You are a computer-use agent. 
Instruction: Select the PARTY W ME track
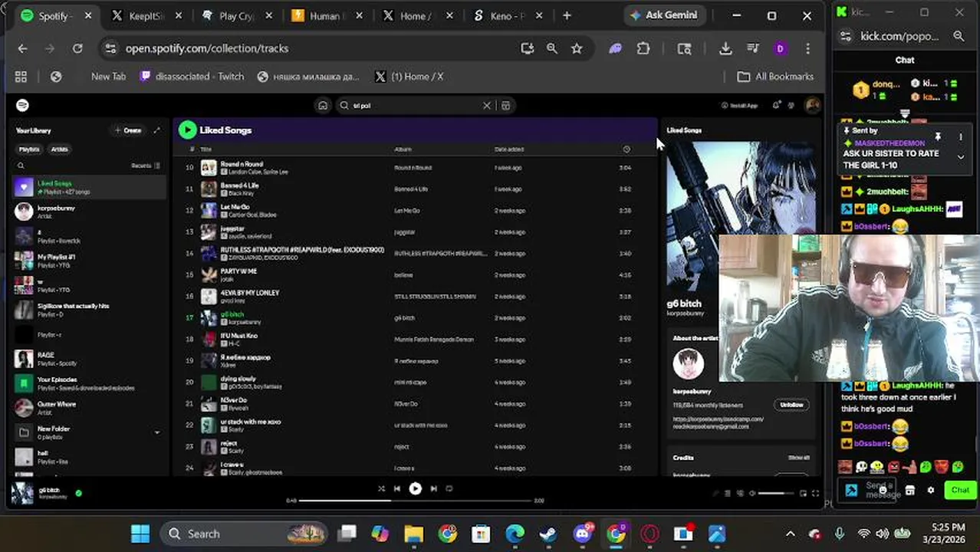414,274
